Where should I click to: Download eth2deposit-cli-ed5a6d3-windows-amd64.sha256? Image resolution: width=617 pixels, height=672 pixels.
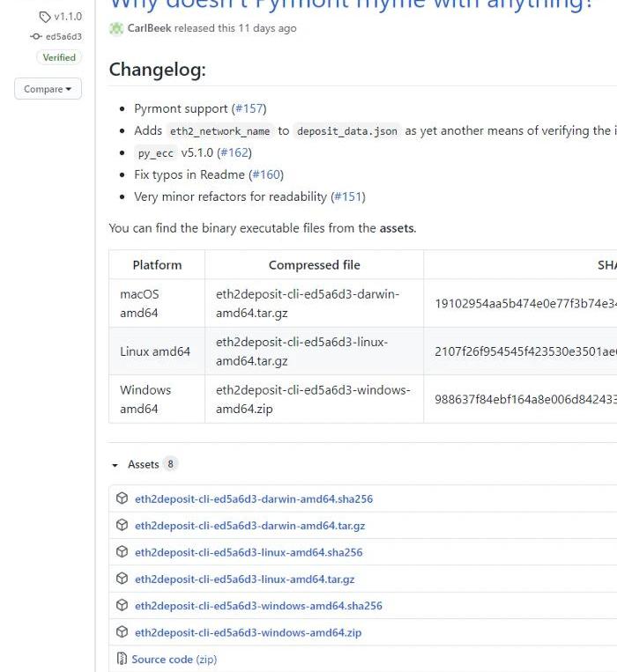click(x=258, y=606)
